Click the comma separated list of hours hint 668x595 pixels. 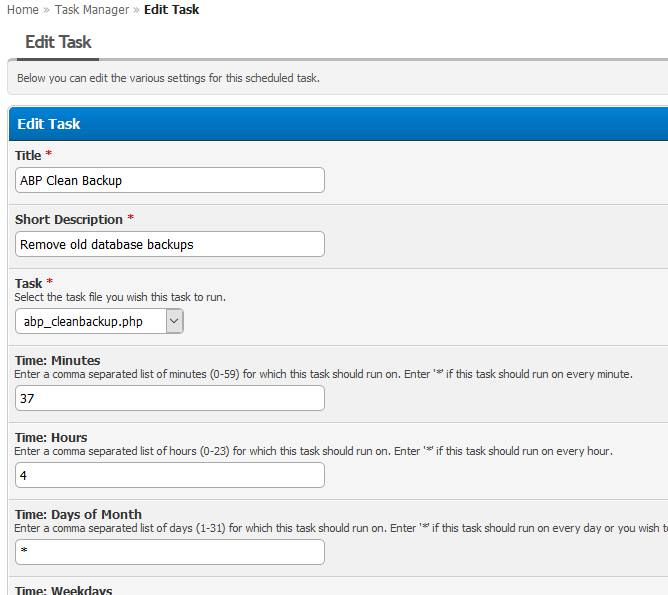click(312, 451)
